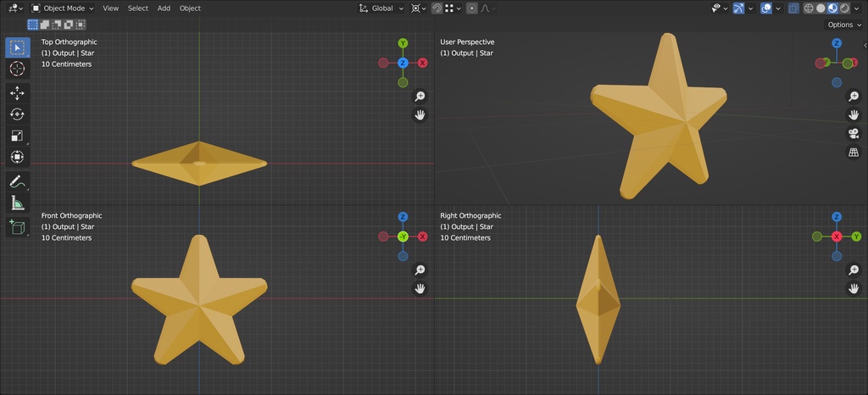Click the 'Top Orthographic' label
The image size is (868, 395).
[70, 42]
